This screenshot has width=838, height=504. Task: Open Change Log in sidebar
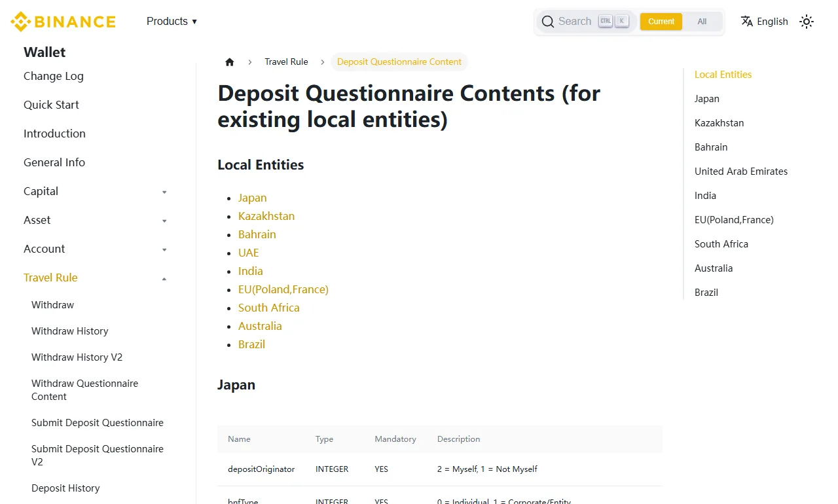coord(54,77)
